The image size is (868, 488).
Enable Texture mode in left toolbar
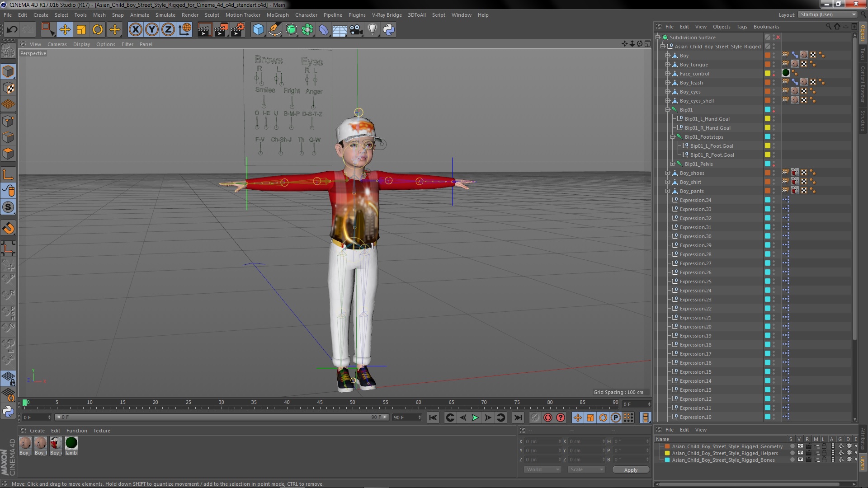point(8,88)
